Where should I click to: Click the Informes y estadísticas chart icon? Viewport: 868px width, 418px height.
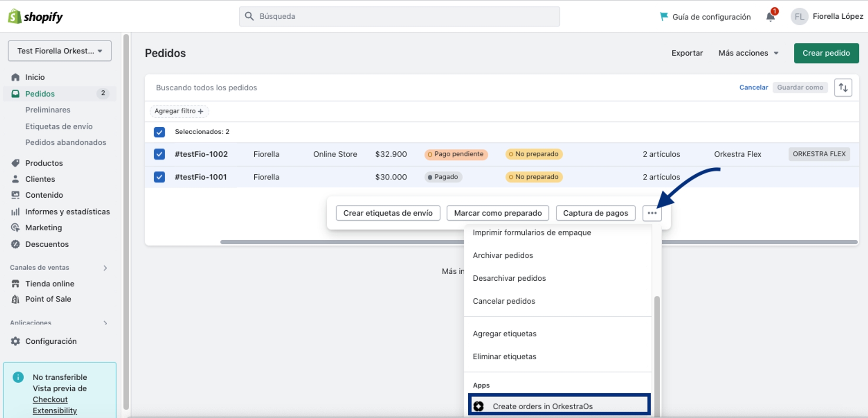[16, 212]
